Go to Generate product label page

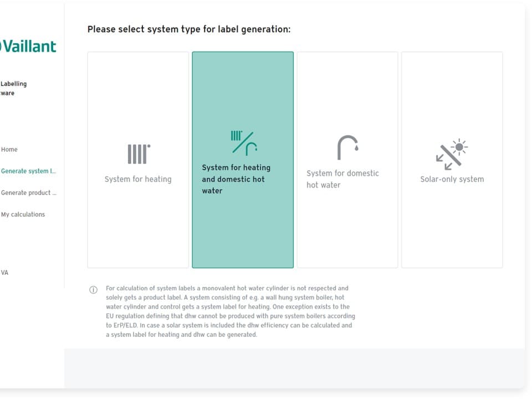coord(28,193)
